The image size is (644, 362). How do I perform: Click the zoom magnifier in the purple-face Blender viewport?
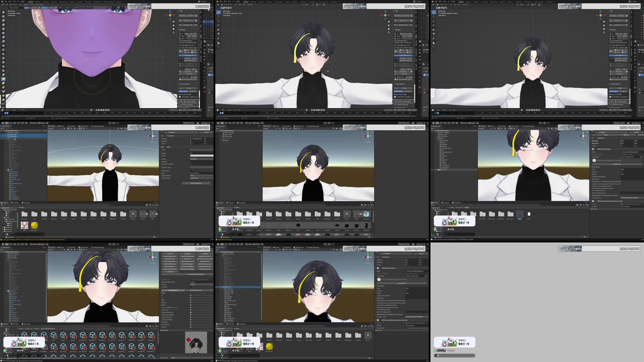point(174,22)
